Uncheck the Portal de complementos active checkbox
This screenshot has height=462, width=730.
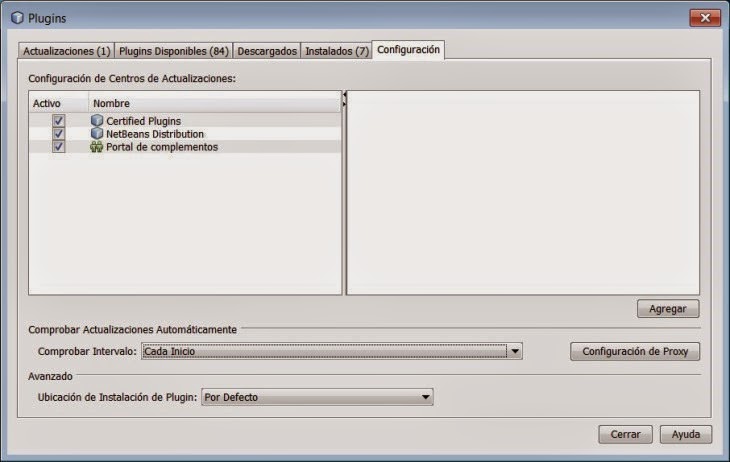58,147
